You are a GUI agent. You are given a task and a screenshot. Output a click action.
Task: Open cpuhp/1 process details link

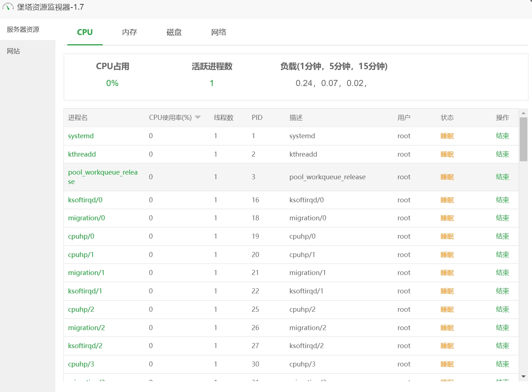click(81, 255)
